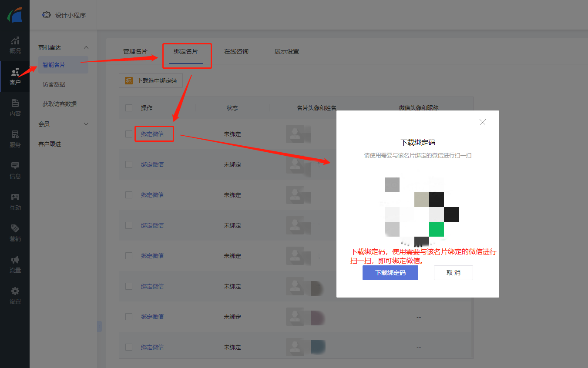Click 绑定微信 link in the fourth row
The width and height of the screenshot is (588, 368).
click(x=152, y=225)
